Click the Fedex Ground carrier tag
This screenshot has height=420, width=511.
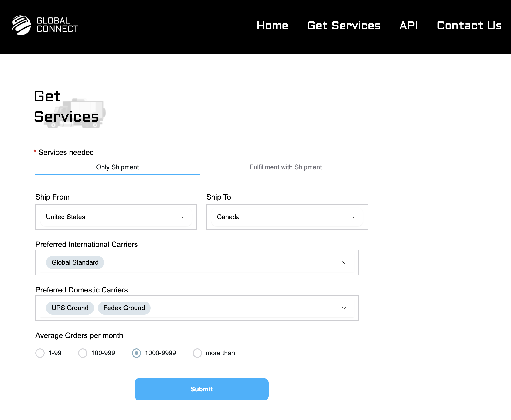(124, 308)
